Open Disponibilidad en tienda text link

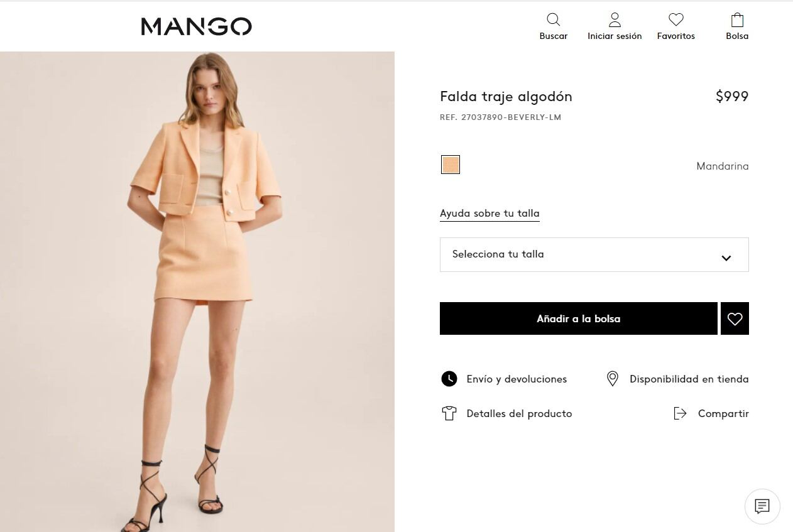(x=689, y=379)
